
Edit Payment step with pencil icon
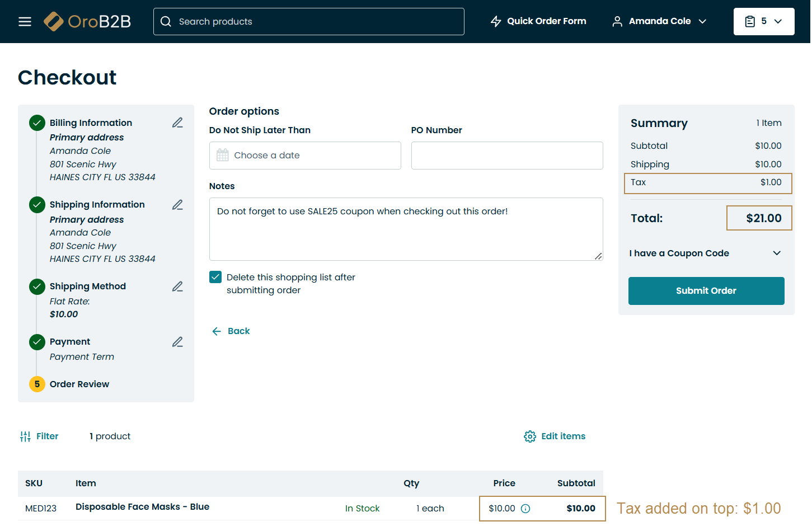click(x=177, y=342)
